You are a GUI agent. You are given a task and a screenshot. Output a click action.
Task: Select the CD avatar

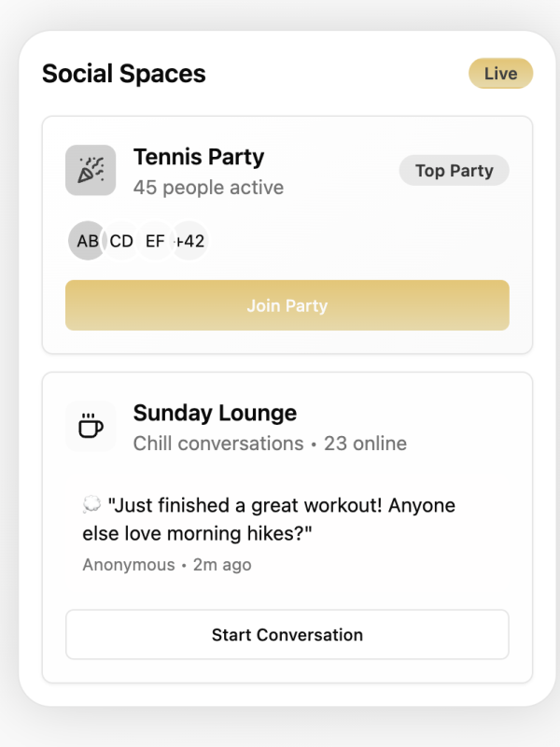tap(121, 241)
